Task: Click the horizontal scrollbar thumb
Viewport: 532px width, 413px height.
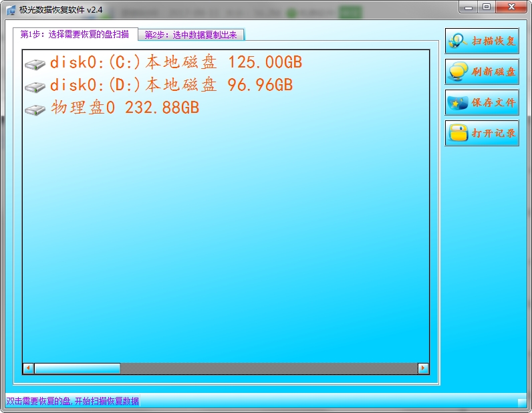Action: pos(77,368)
